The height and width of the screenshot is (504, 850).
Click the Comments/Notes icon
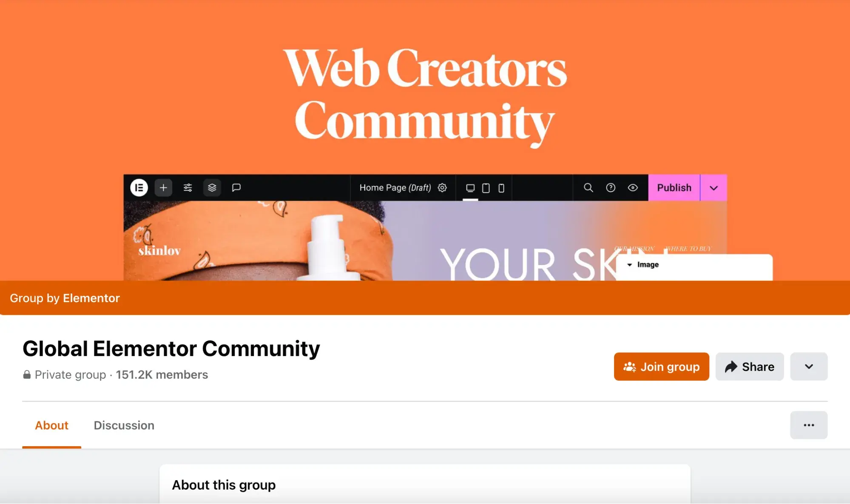point(236,187)
